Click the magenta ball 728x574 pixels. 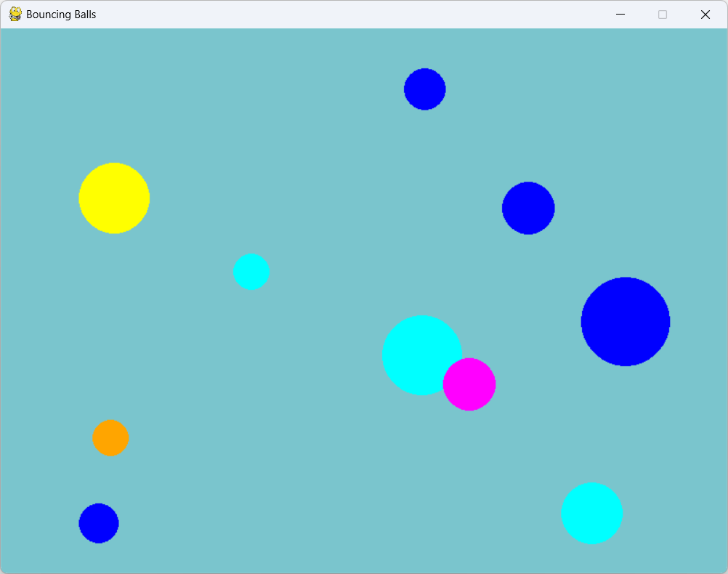(469, 384)
